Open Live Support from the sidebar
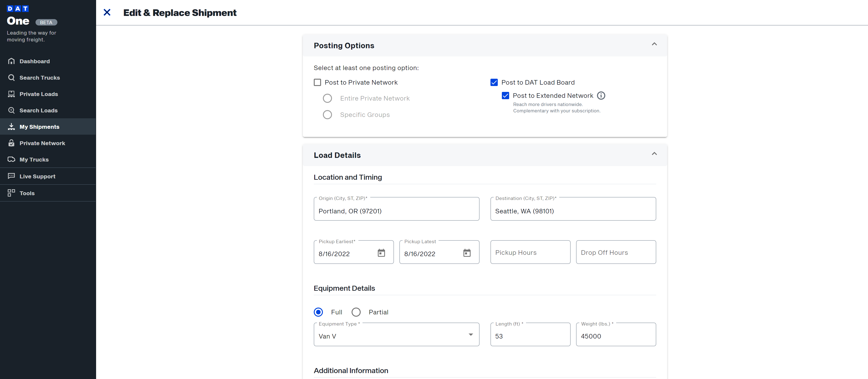Screen dimensions: 868x379 click(37, 176)
